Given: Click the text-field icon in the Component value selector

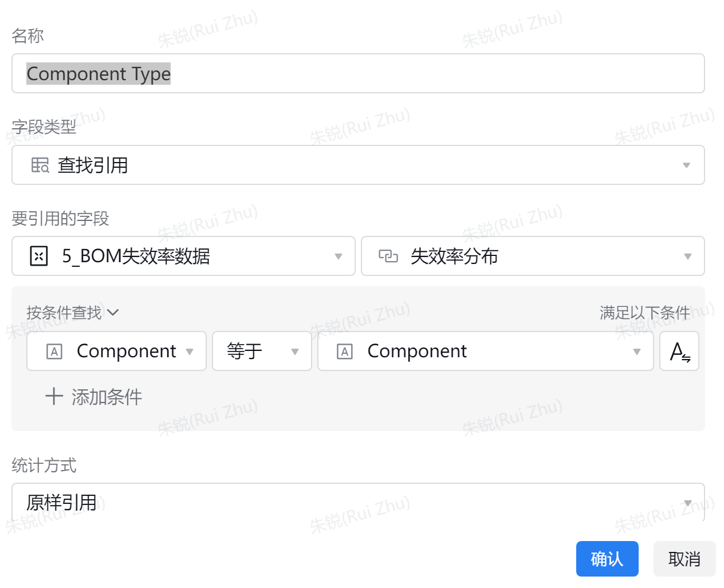Looking at the screenshot, I should (344, 351).
